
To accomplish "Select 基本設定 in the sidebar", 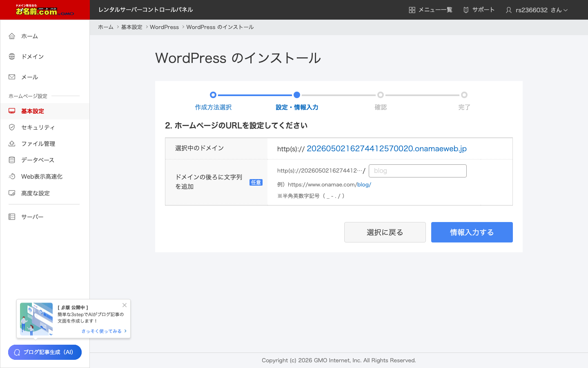I will pyautogui.click(x=45, y=111).
